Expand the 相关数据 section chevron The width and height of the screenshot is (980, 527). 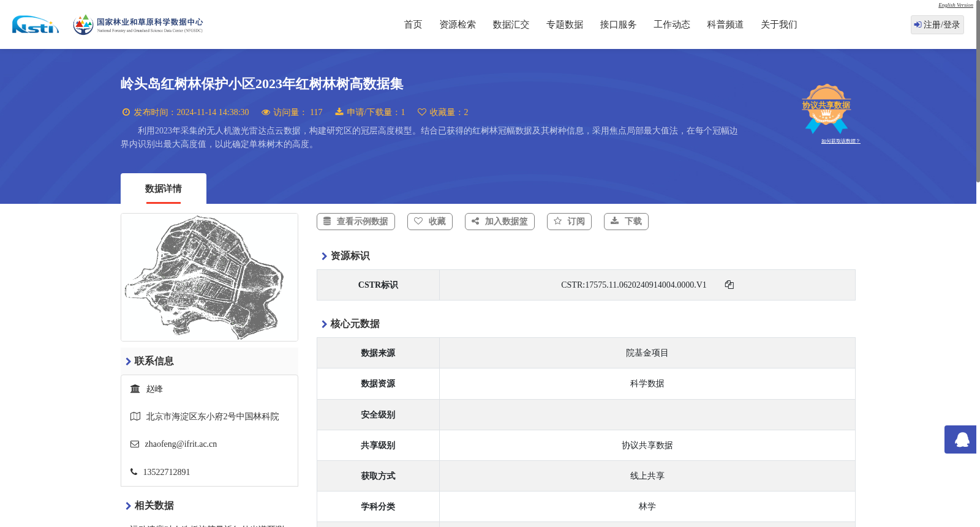pos(128,506)
